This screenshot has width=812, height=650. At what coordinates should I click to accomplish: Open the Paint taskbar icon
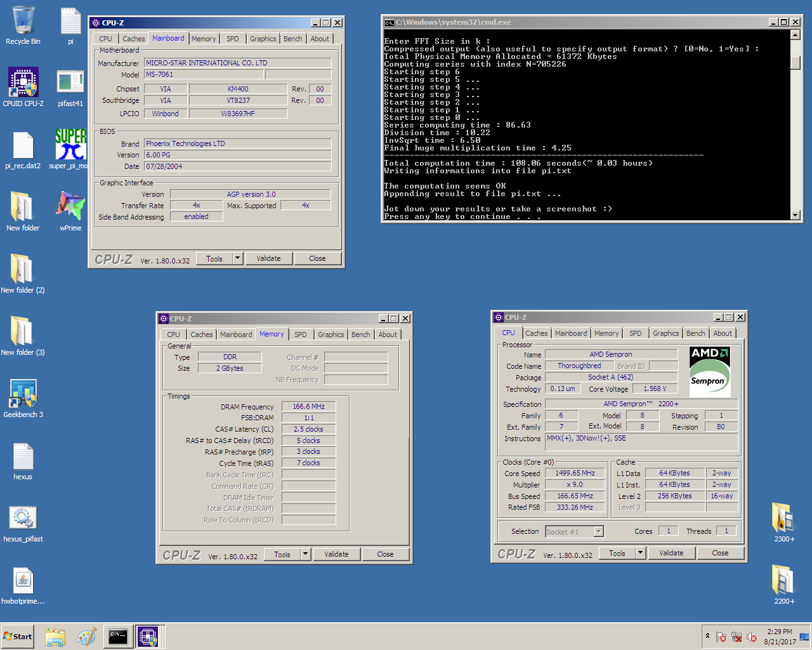pyautogui.click(x=86, y=637)
